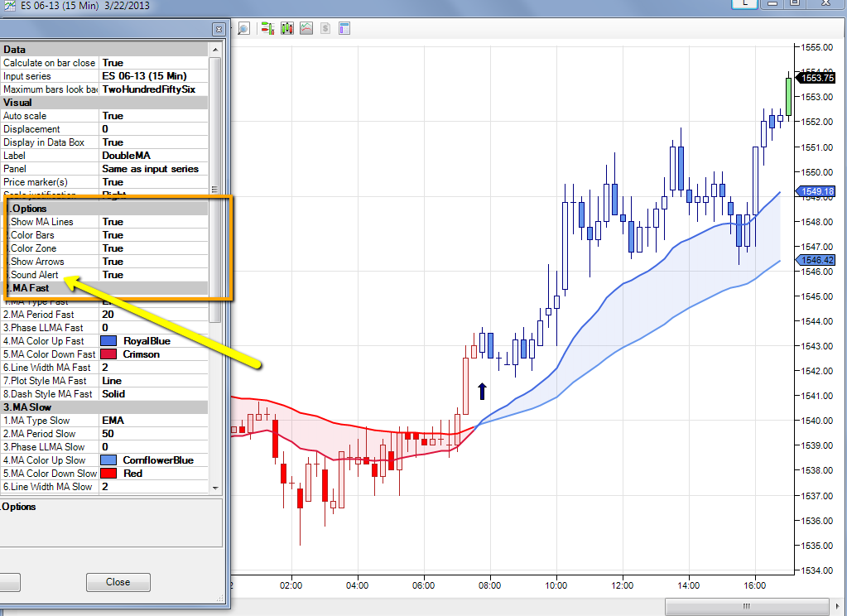Select the '4.MA Color Up Fast' label

pyautogui.click(x=43, y=341)
